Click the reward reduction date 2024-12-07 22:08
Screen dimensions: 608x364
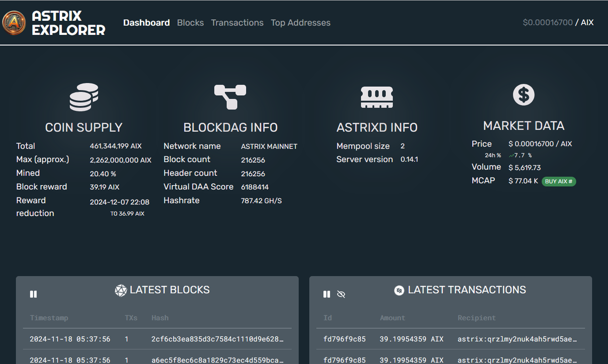click(x=120, y=202)
